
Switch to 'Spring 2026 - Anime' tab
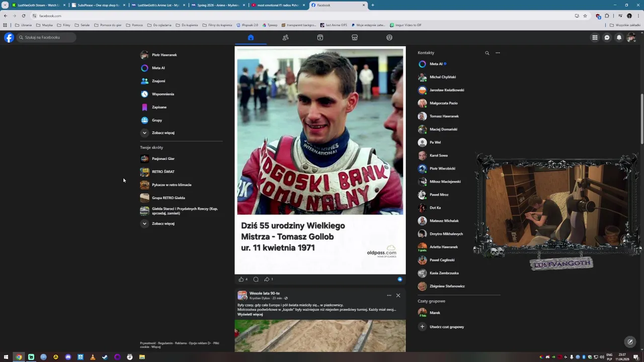[218, 5]
